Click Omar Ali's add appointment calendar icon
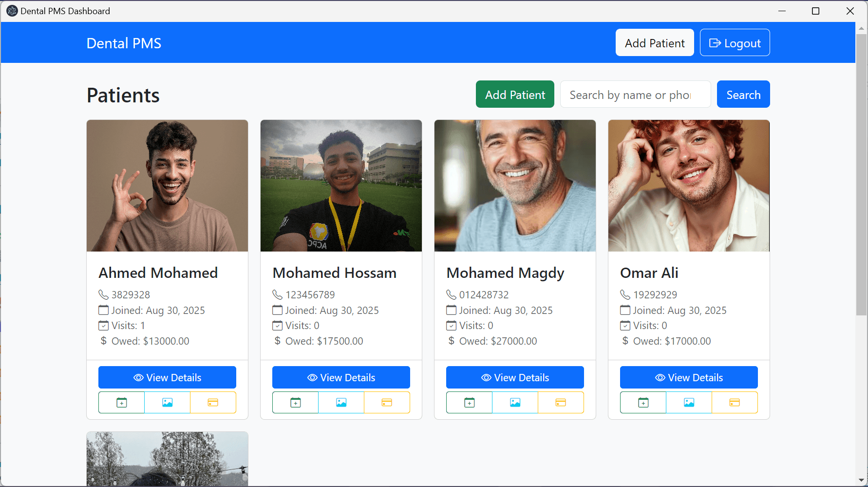 pyautogui.click(x=643, y=403)
